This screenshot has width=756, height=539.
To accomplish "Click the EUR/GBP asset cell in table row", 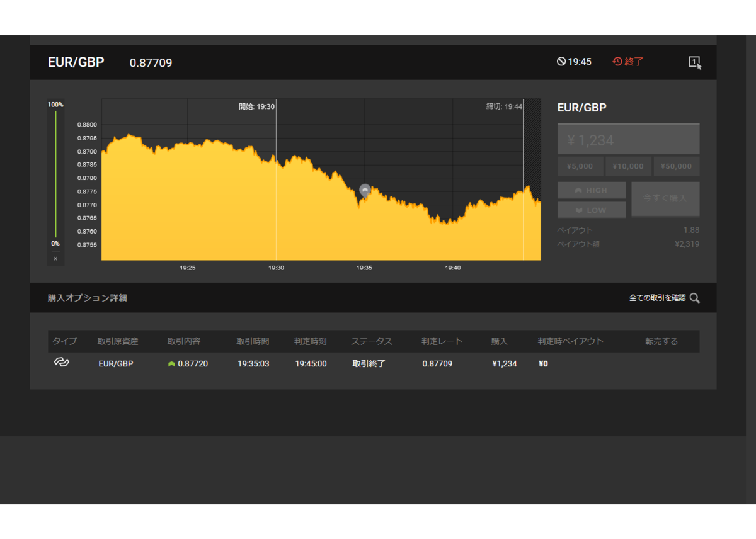I will tap(116, 364).
